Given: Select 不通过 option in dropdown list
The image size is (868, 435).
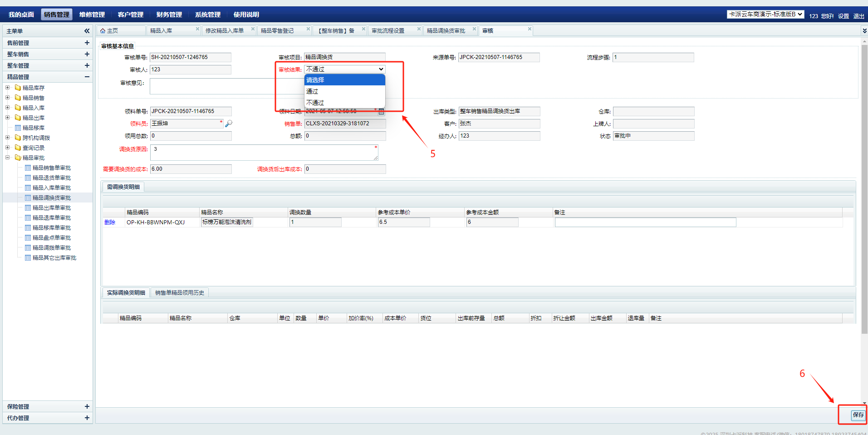Looking at the screenshot, I should tap(315, 103).
